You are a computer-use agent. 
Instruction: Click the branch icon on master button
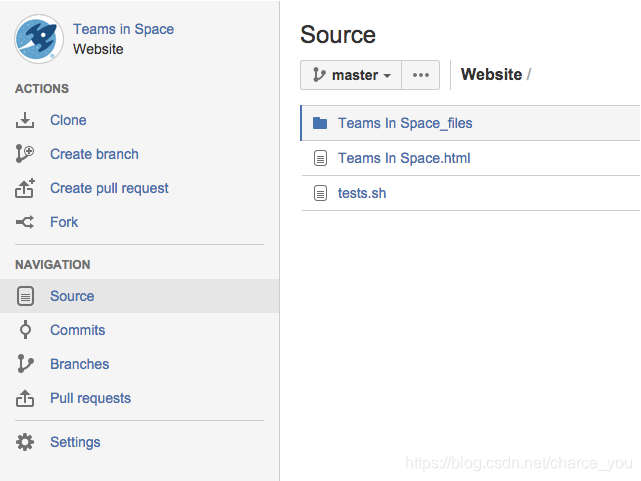click(x=319, y=75)
